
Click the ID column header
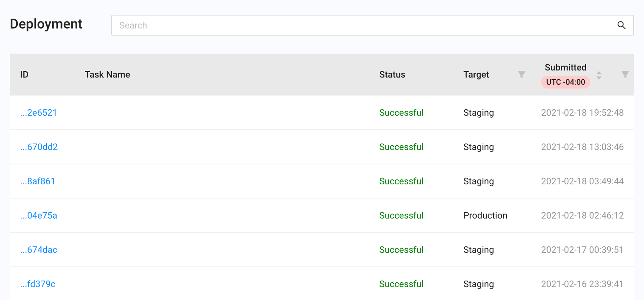(24, 75)
